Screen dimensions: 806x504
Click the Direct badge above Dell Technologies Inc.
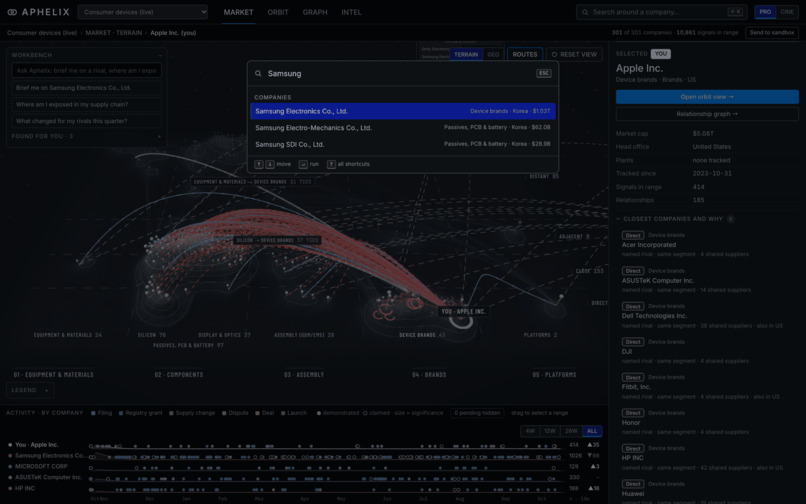coord(633,307)
